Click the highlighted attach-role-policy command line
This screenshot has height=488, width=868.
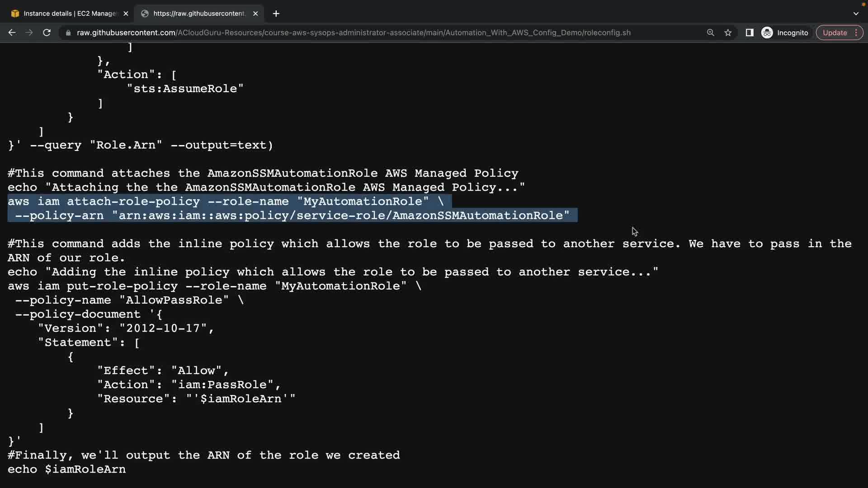(x=226, y=202)
